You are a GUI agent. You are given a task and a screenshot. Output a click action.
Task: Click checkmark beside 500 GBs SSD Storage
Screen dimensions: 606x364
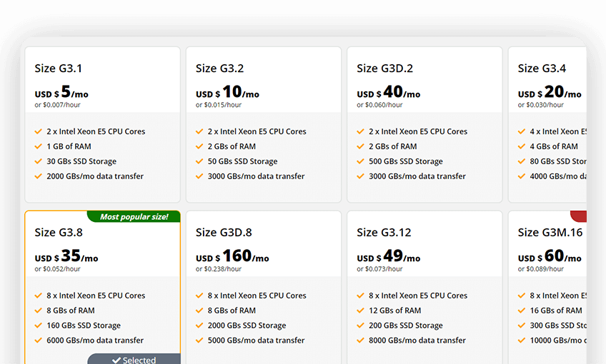(361, 161)
